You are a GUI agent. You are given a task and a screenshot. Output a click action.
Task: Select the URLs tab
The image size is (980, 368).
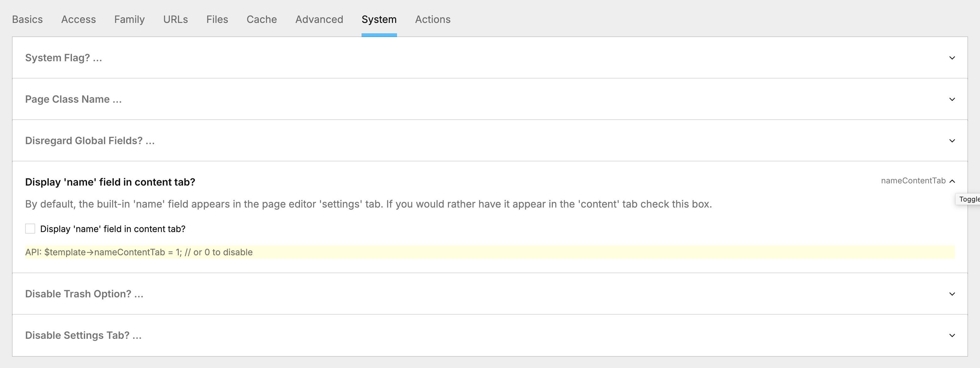tap(175, 19)
